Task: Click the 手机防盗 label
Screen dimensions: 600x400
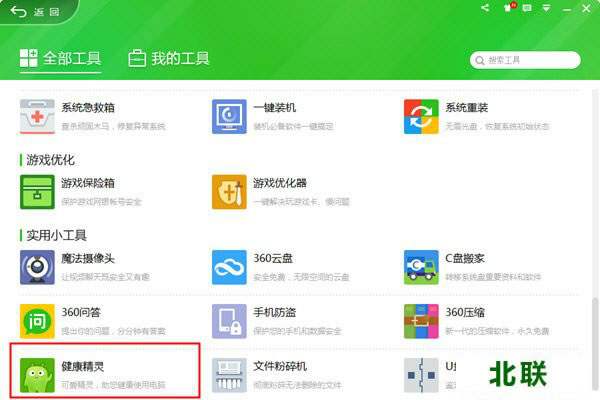Action: point(278,313)
